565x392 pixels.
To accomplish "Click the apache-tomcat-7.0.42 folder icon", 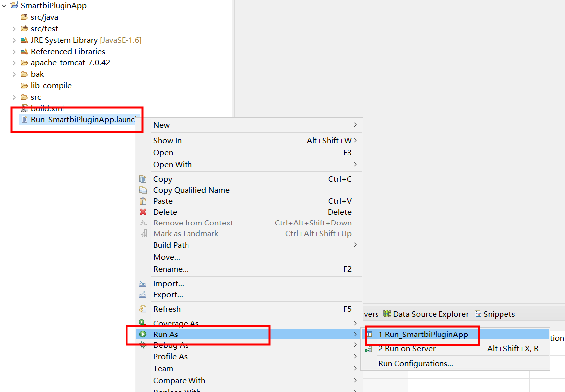I will click(x=24, y=63).
